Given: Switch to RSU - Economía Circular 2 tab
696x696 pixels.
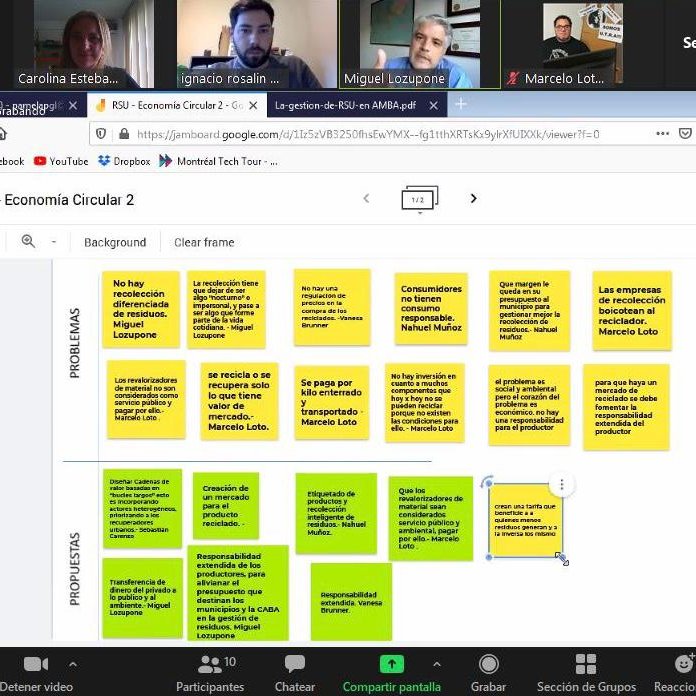Looking at the screenshot, I should 177,105.
